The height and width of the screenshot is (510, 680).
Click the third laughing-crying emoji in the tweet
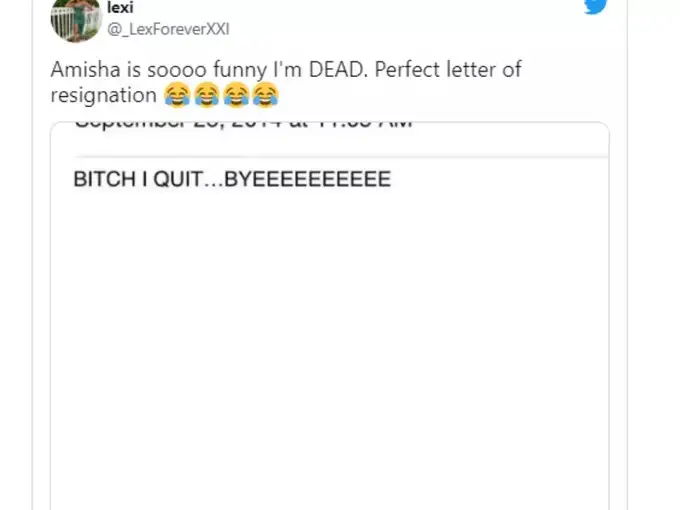[236, 95]
